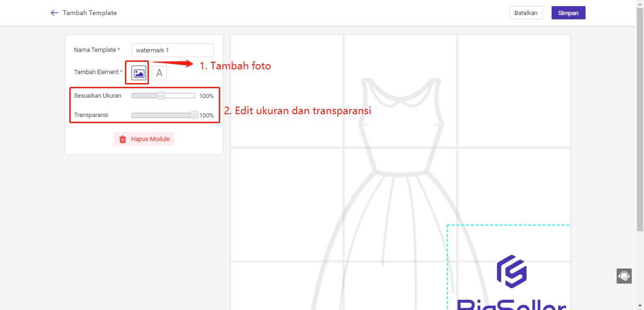Click the Hapus Module label text

150,139
